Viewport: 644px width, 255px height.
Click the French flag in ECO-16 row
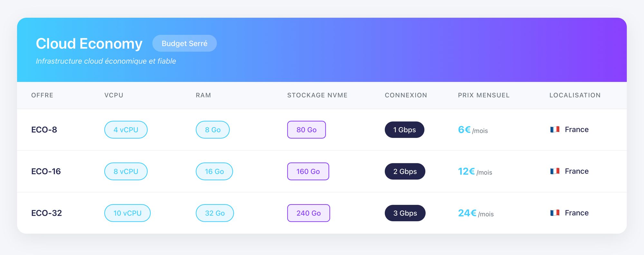coord(555,171)
